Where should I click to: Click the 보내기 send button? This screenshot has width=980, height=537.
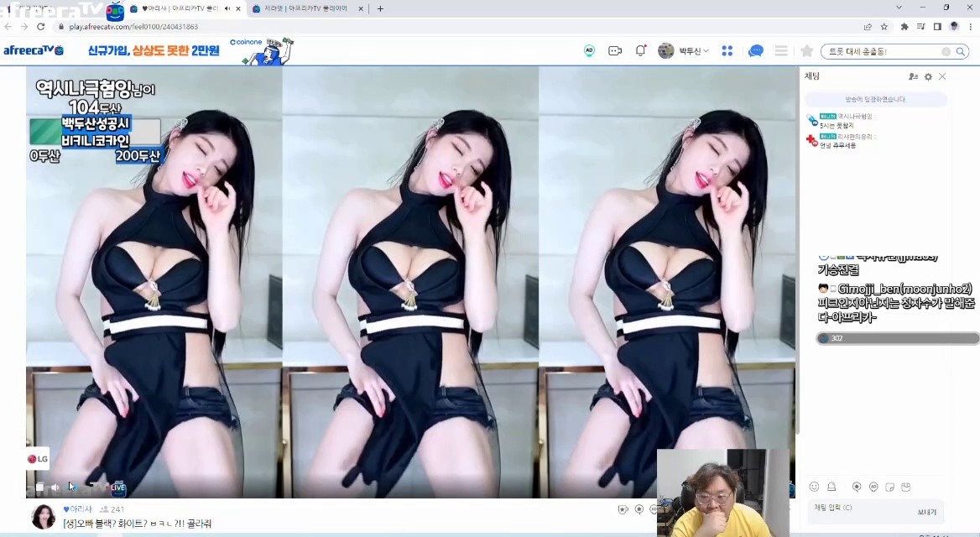(x=926, y=512)
